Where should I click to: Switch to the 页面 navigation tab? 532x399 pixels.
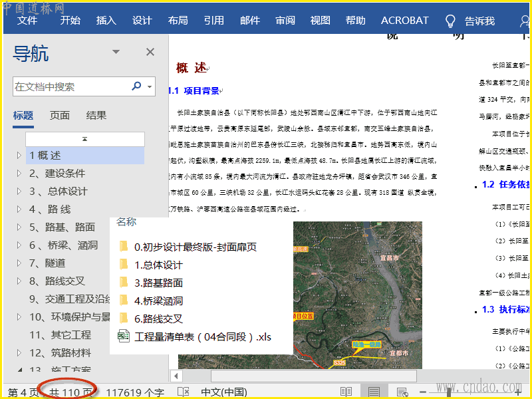pyautogui.click(x=60, y=115)
